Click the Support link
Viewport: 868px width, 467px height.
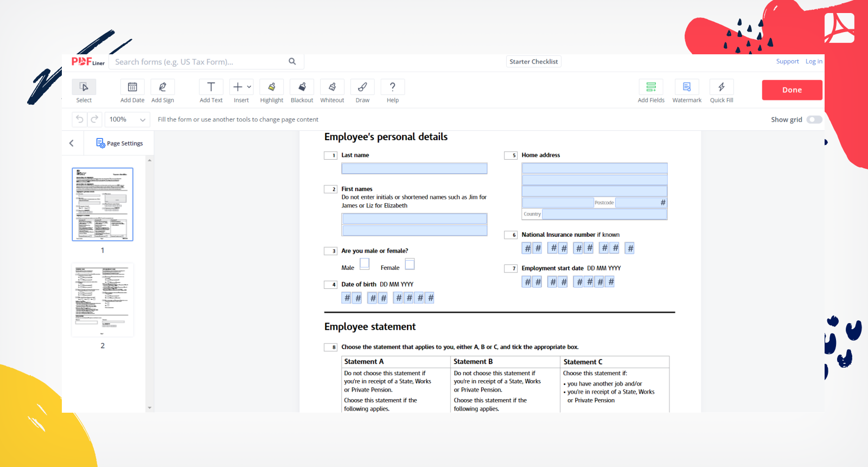pos(787,61)
